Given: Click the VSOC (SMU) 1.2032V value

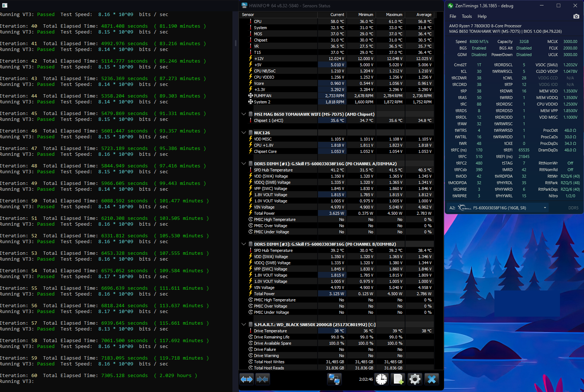Looking at the screenshot, I should (570, 65).
